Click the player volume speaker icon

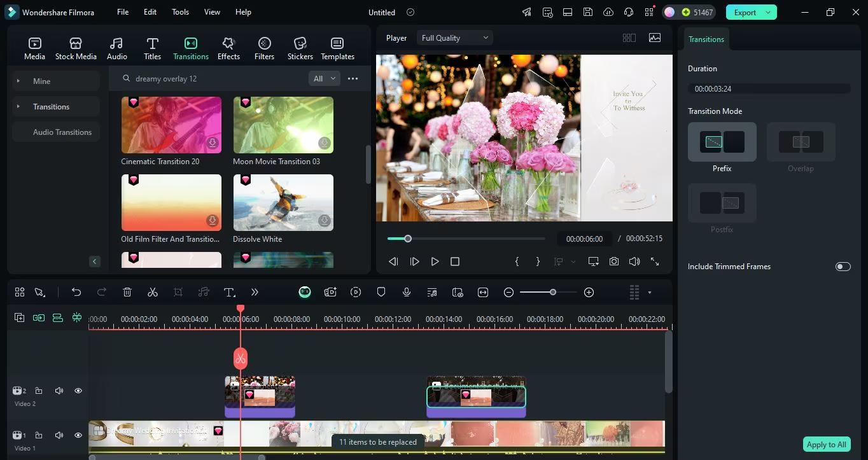634,261
